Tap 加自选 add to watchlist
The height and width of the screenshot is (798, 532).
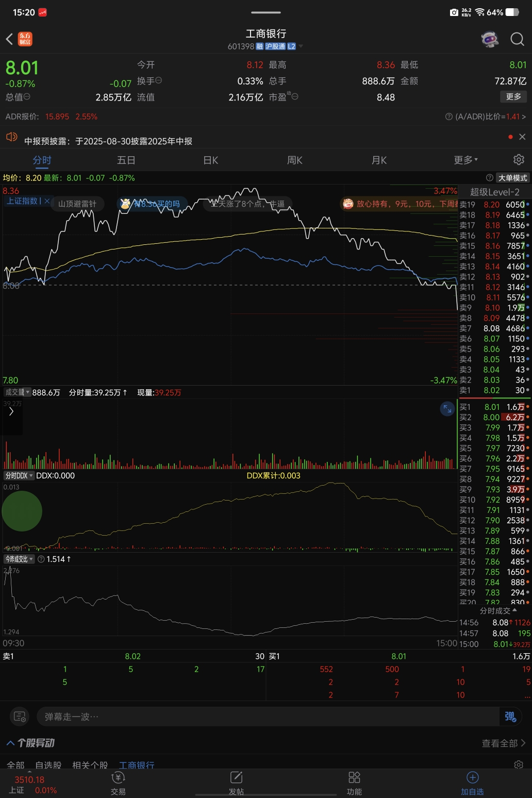coord(472,784)
